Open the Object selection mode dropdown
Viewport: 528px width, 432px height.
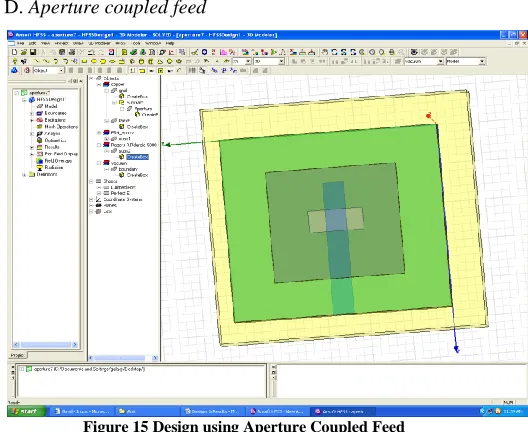(61, 70)
